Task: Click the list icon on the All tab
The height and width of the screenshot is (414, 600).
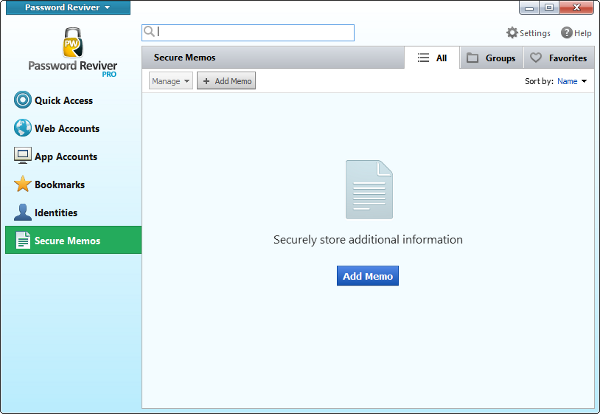Action: [x=423, y=58]
